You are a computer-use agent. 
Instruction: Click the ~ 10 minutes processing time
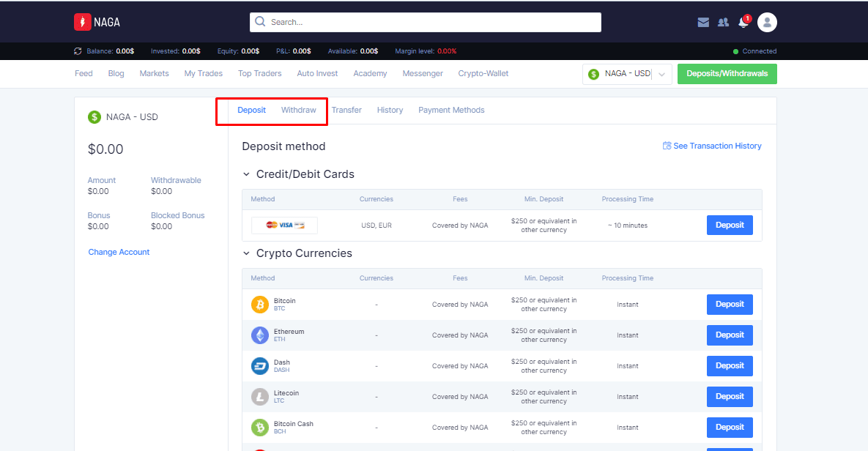tap(628, 225)
